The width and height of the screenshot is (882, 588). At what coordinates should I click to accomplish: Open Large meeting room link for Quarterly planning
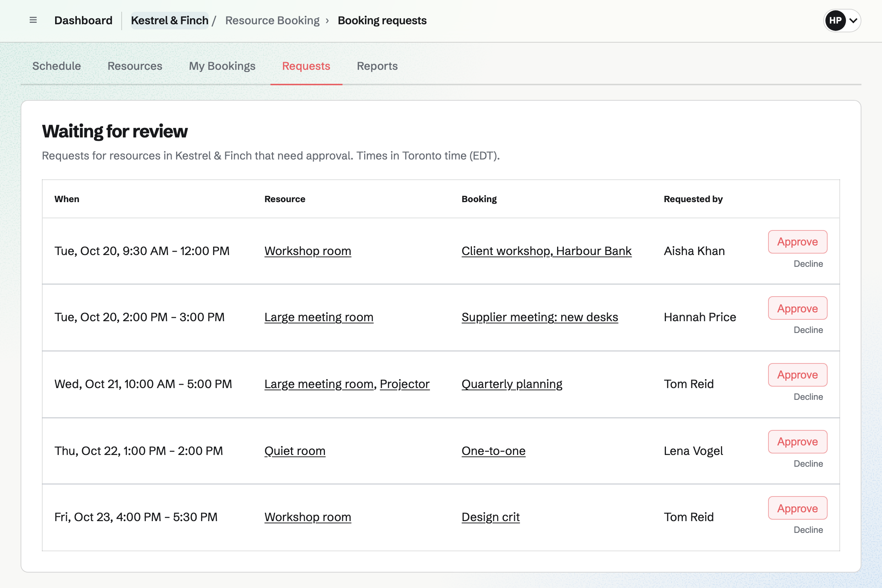[319, 384]
